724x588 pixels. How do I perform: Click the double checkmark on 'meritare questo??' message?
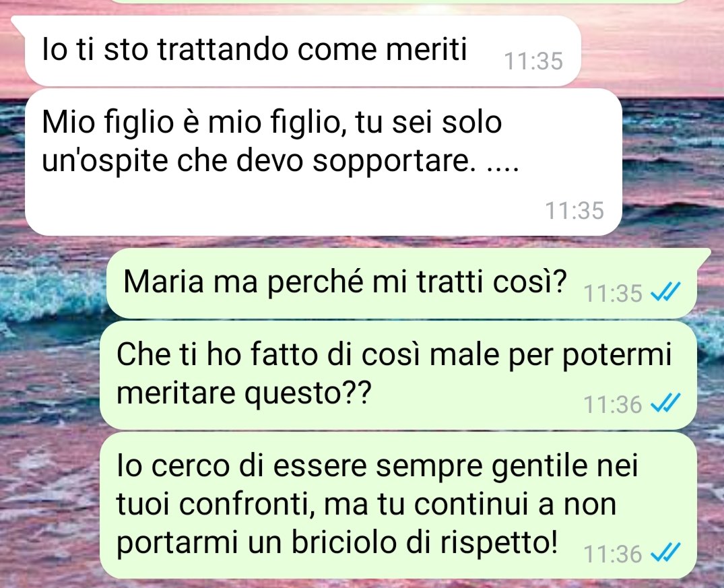pos(665,403)
